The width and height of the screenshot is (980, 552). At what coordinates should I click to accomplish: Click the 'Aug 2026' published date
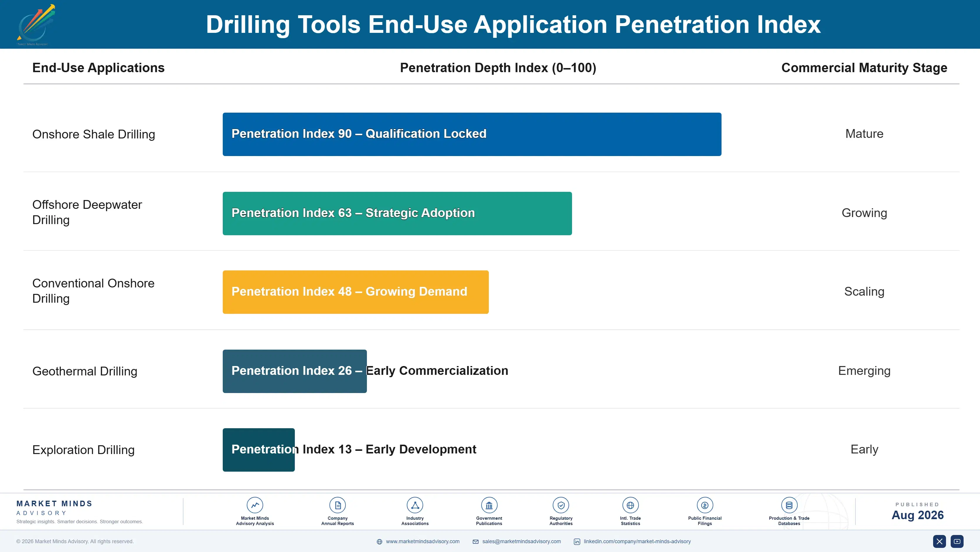[x=918, y=515]
